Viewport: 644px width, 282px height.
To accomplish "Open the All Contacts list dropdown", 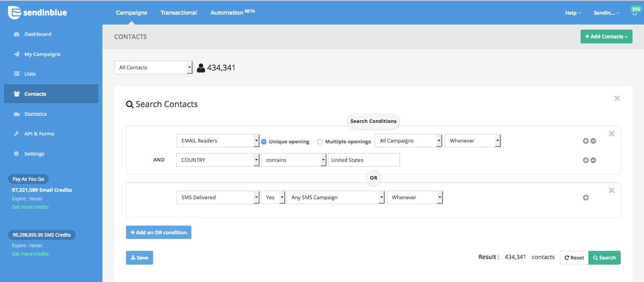I will pos(153,68).
